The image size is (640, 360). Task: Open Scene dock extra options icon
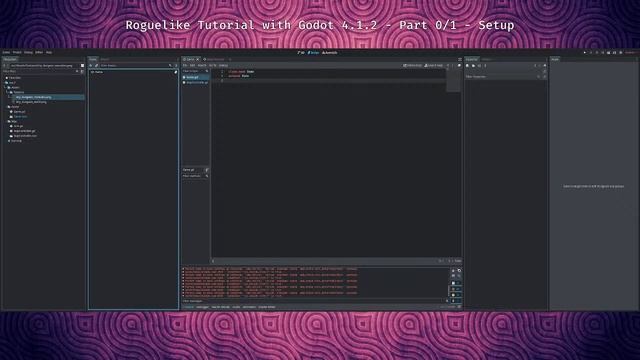click(x=176, y=65)
